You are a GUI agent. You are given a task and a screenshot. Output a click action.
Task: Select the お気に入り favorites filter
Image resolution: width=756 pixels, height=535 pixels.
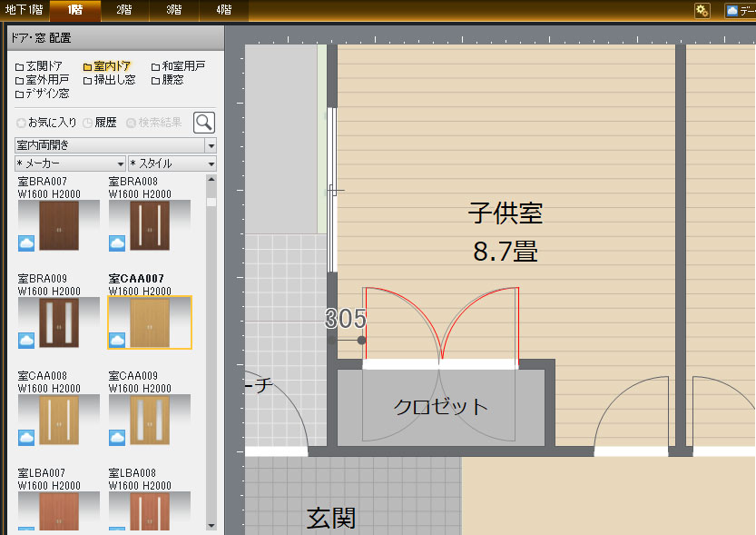click(46, 123)
